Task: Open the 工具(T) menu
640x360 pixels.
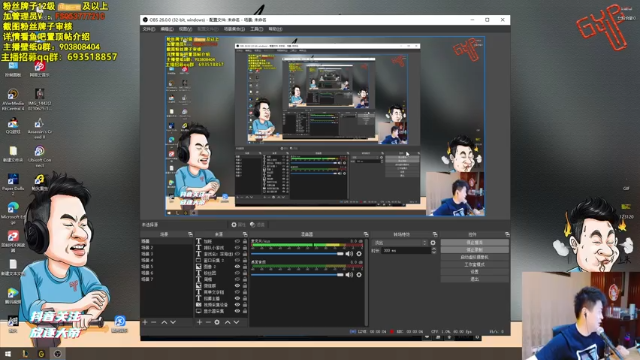Action: pyautogui.click(x=256, y=29)
